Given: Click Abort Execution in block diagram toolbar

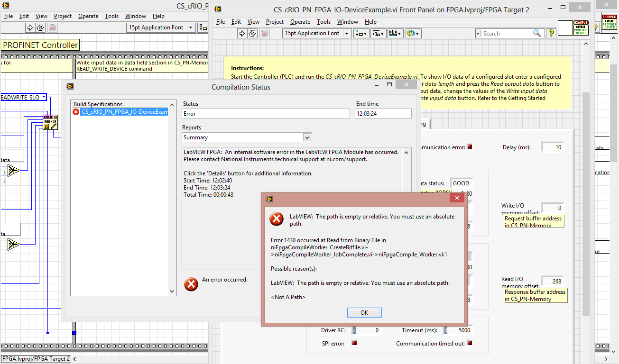Looking at the screenshot, I should click(x=52, y=27).
